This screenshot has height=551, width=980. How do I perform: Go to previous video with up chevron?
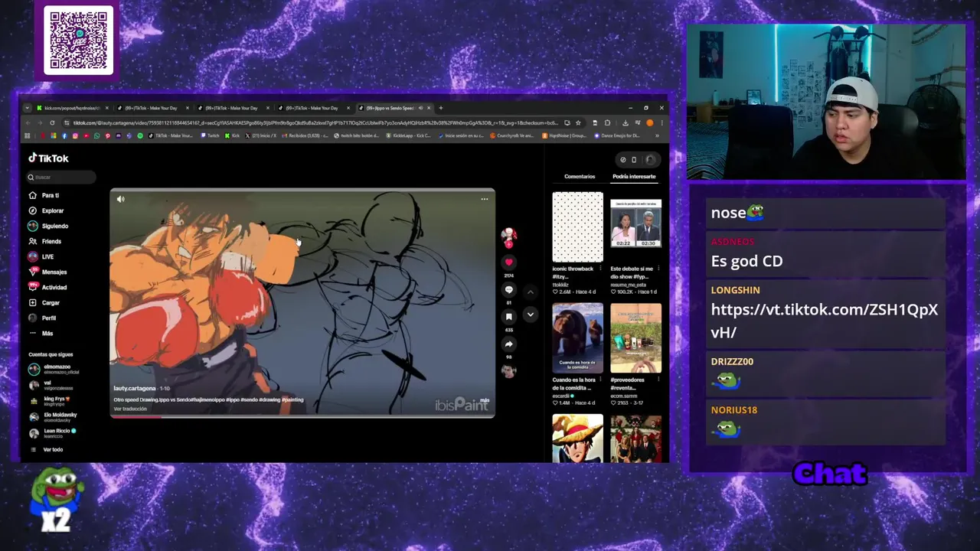(530, 292)
